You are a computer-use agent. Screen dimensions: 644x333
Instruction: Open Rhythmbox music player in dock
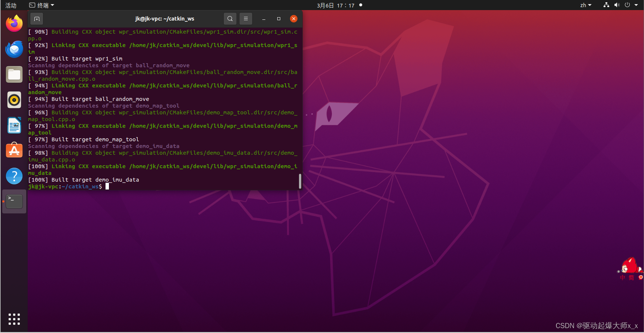click(14, 100)
